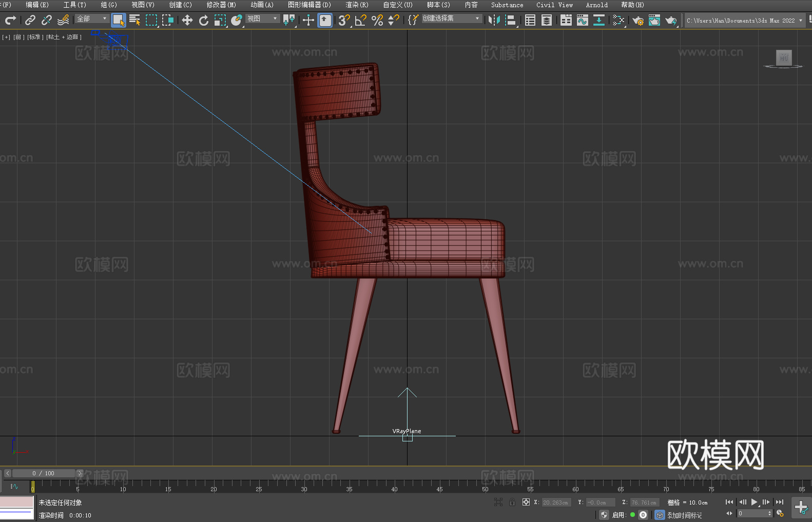
Task: Select the Rotate tool
Action: point(204,20)
